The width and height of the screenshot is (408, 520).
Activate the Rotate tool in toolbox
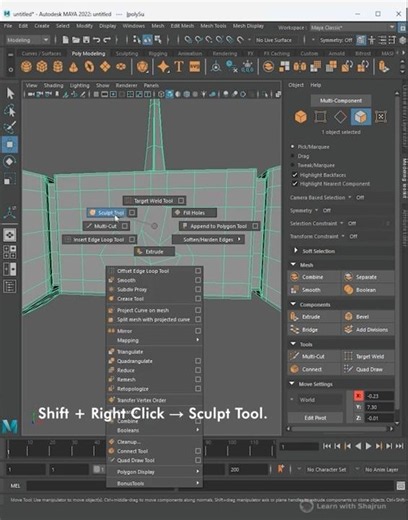coord(10,162)
